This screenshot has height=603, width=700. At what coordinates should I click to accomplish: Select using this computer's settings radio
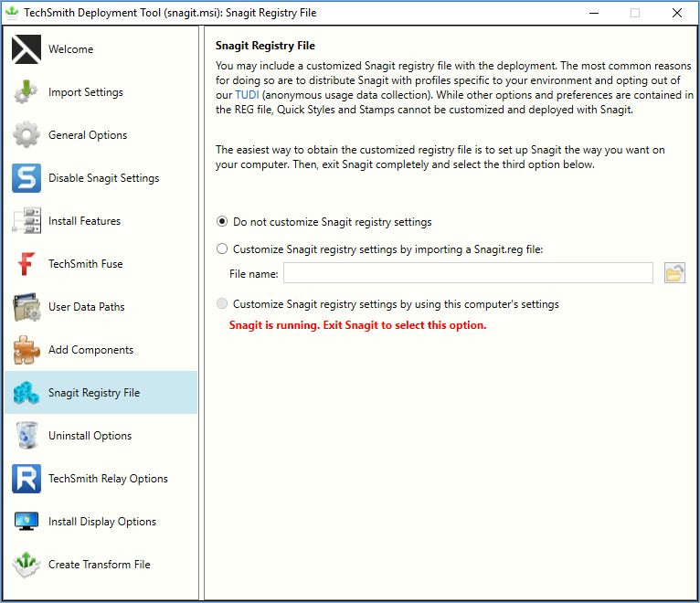point(222,304)
